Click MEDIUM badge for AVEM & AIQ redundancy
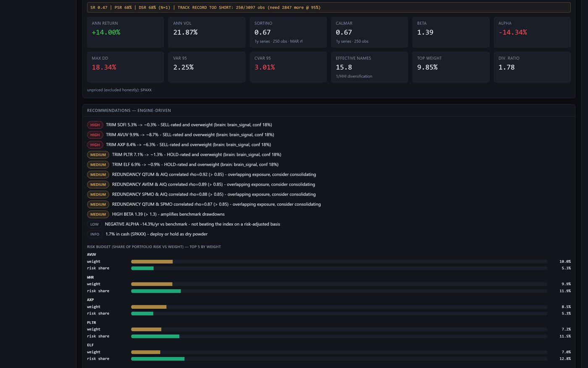 tap(98, 185)
